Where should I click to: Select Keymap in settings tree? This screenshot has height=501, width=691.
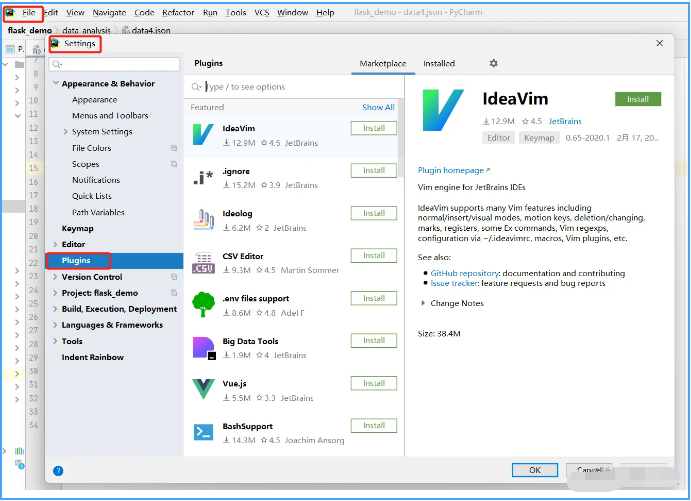(x=78, y=228)
